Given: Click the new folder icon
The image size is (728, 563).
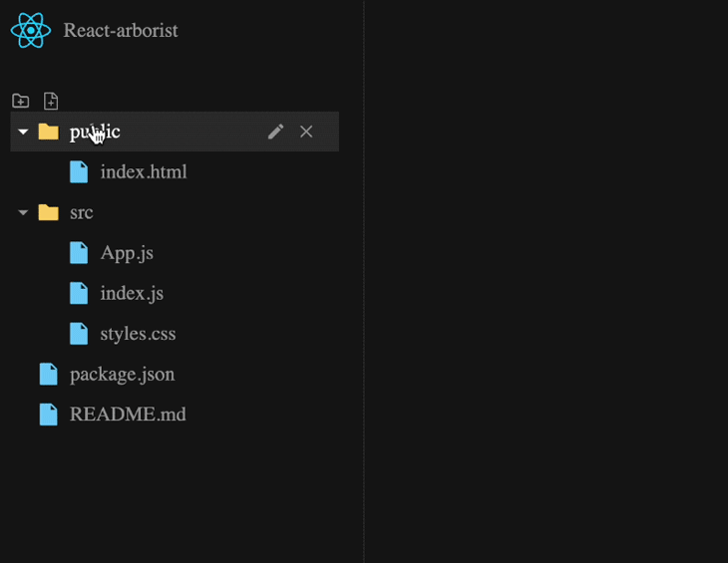Looking at the screenshot, I should tap(20, 101).
